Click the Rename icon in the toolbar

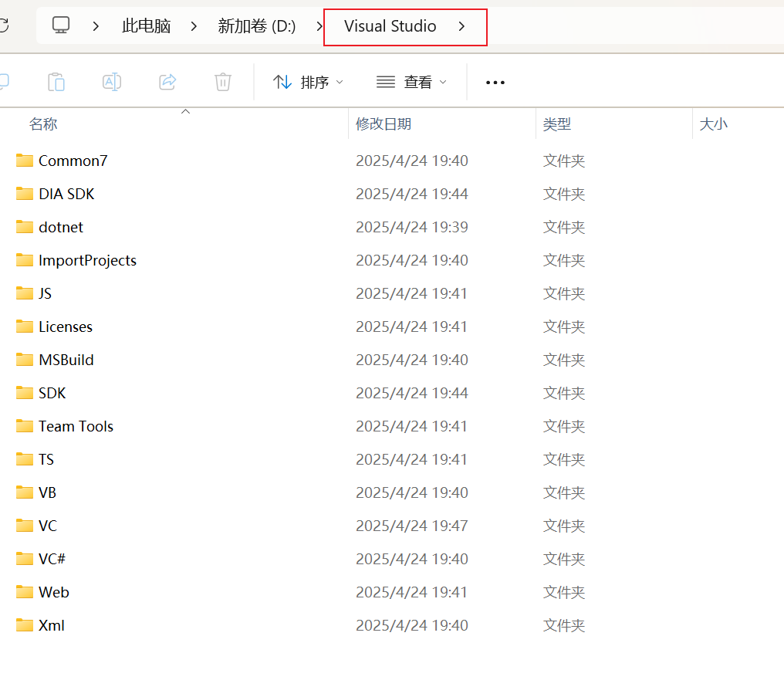pyautogui.click(x=112, y=82)
